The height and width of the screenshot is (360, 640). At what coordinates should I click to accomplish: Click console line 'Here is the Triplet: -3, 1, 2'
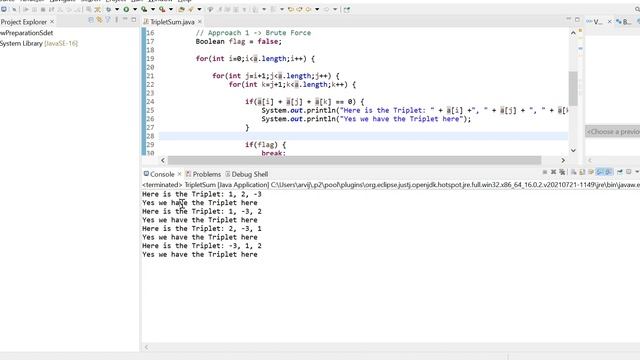202,246
